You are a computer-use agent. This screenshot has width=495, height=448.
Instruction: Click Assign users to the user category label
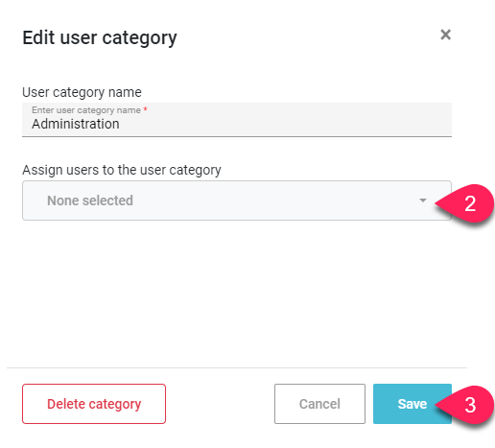pyautogui.click(x=122, y=170)
